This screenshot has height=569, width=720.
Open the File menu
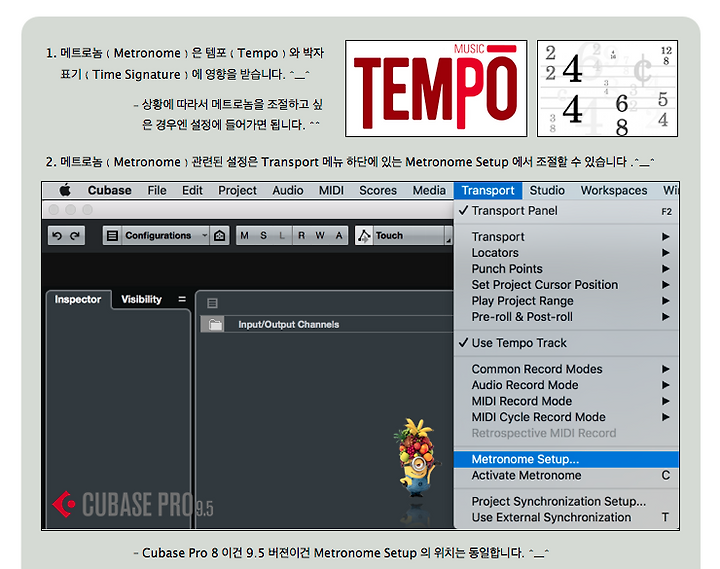pos(157,190)
